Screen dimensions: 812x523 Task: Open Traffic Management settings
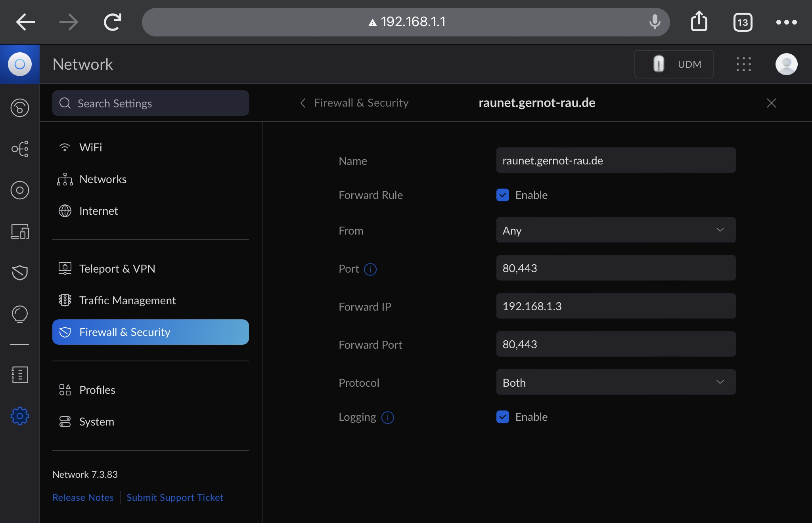tap(127, 300)
